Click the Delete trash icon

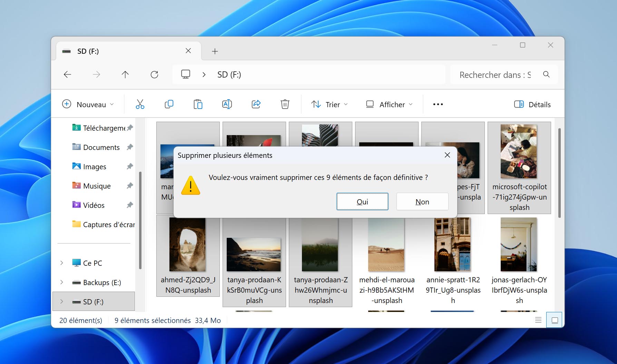point(285,104)
